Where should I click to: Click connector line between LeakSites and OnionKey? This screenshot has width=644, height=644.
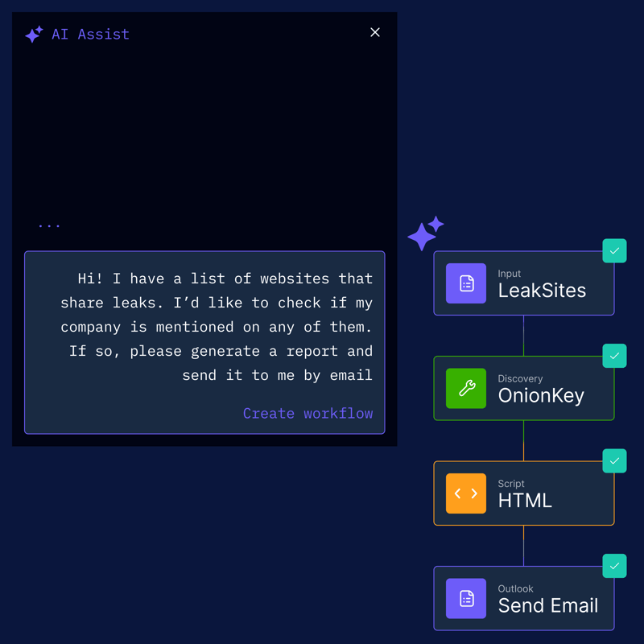tap(523, 336)
